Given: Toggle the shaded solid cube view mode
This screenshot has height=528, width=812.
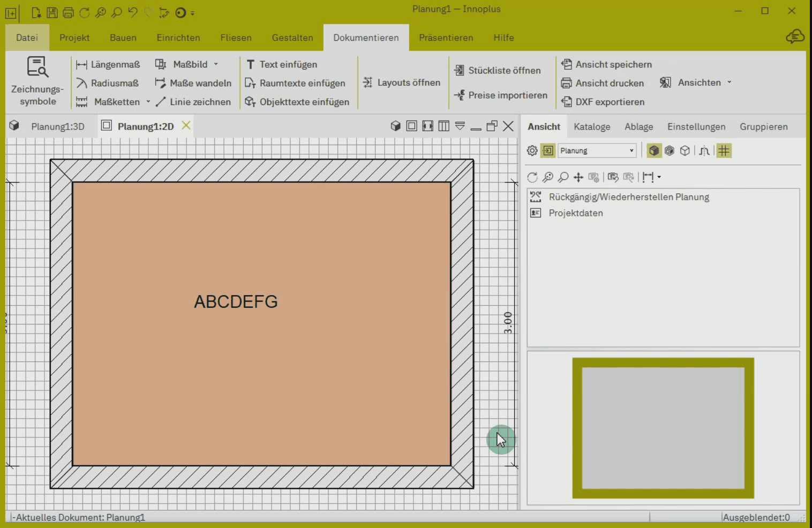Looking at the screenshot, I should pos(653,151).
